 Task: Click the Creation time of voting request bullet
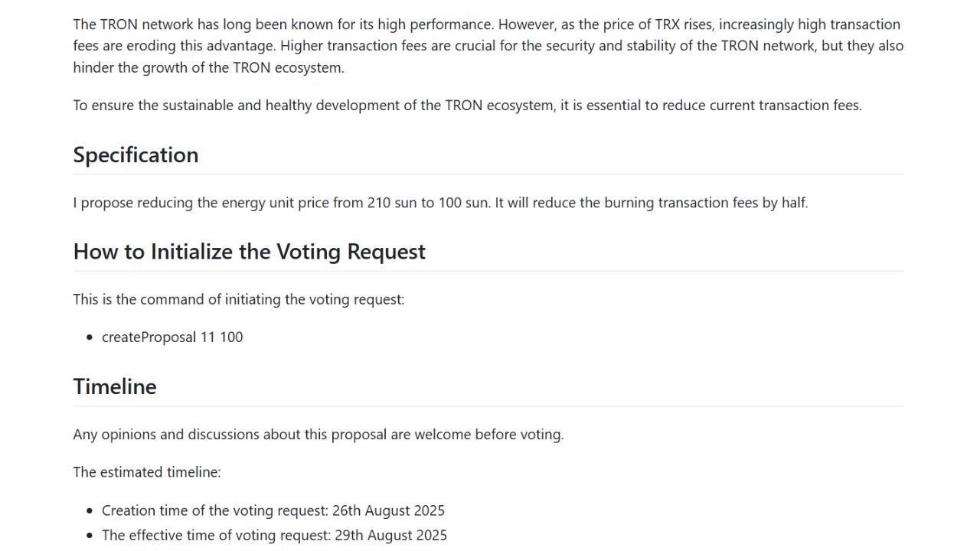coord(273,510)
